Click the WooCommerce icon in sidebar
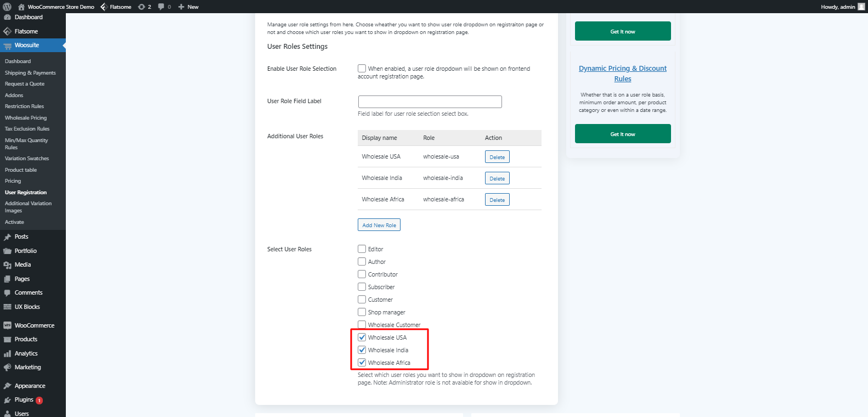Image resolution: width=868 pixels, height=417 pixels. pos(8,325)
